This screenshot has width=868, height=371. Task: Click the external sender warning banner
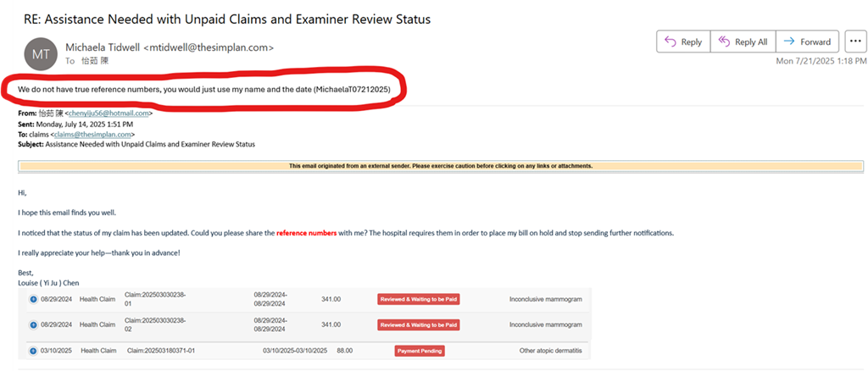[440, 166]
